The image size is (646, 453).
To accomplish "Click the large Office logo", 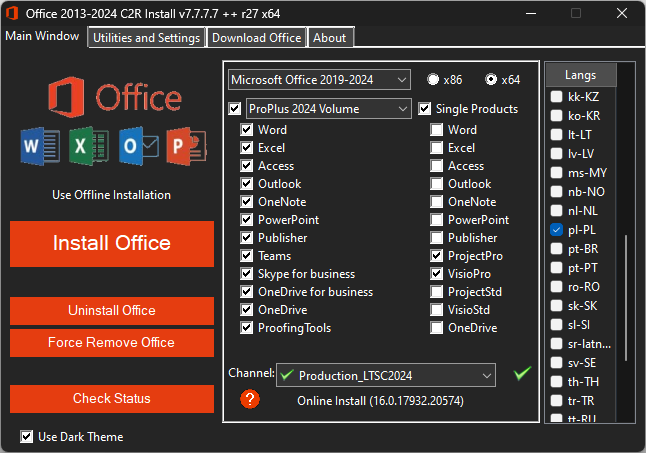I will coord(115,97).
